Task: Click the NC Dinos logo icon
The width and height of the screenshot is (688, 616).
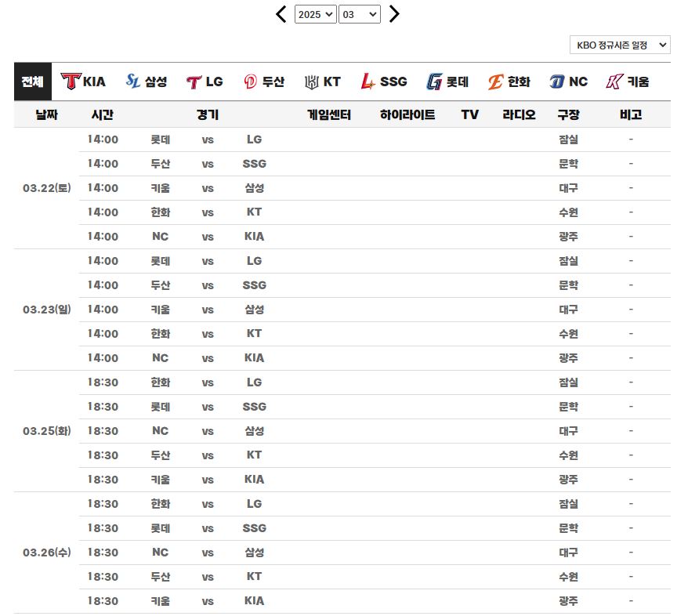Action: point(557,82)
